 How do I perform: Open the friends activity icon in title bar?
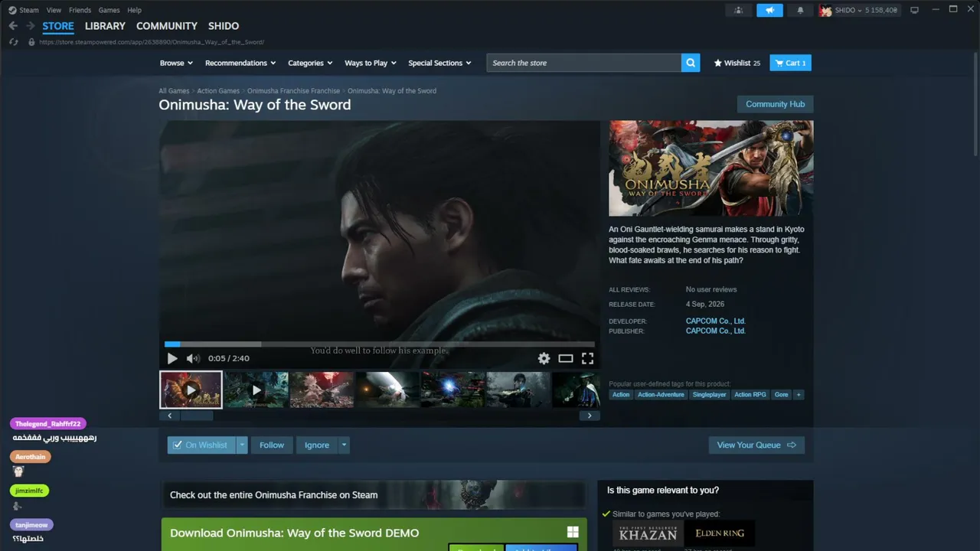(x=738, y=10)
